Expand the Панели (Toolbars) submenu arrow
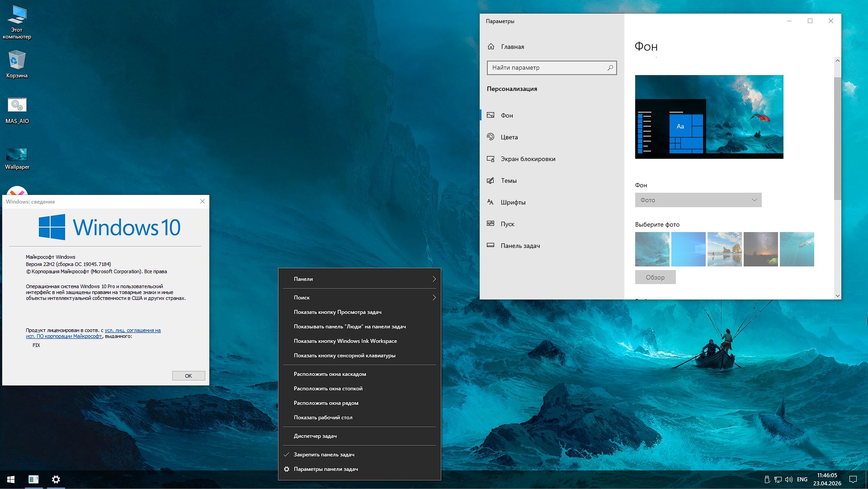The height and width of the screenshot is (489, 868). pyautogui.click(x=434, y=279)
